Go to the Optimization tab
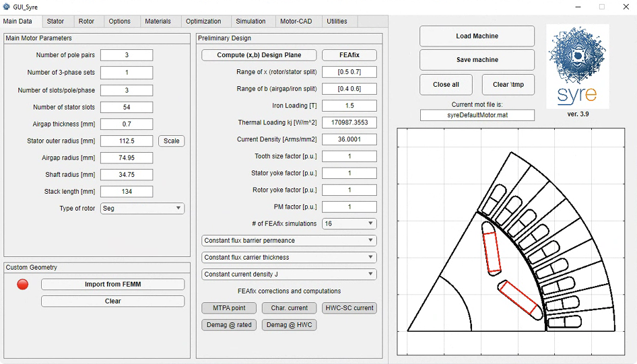 click(203, 21)
